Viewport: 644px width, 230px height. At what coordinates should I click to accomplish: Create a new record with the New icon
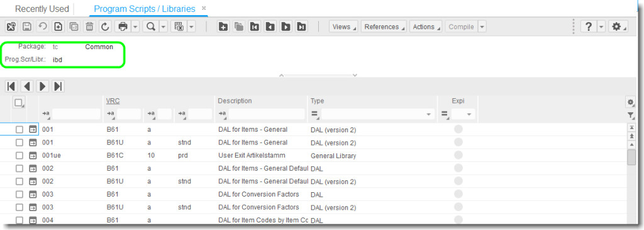(x=58, y=26)
